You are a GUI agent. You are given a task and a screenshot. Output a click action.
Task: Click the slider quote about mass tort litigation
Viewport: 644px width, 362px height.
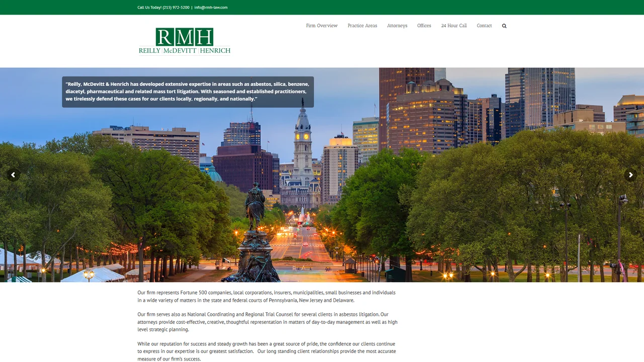[188, 92]
